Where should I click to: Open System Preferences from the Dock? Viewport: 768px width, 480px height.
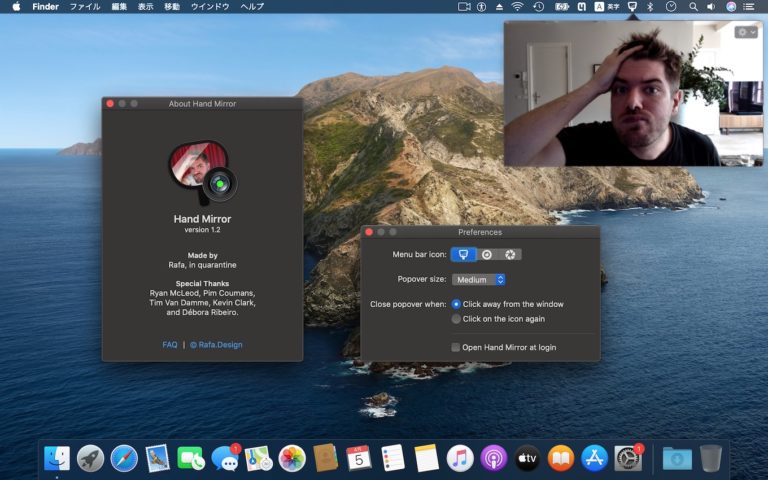(x=628, y=458)
